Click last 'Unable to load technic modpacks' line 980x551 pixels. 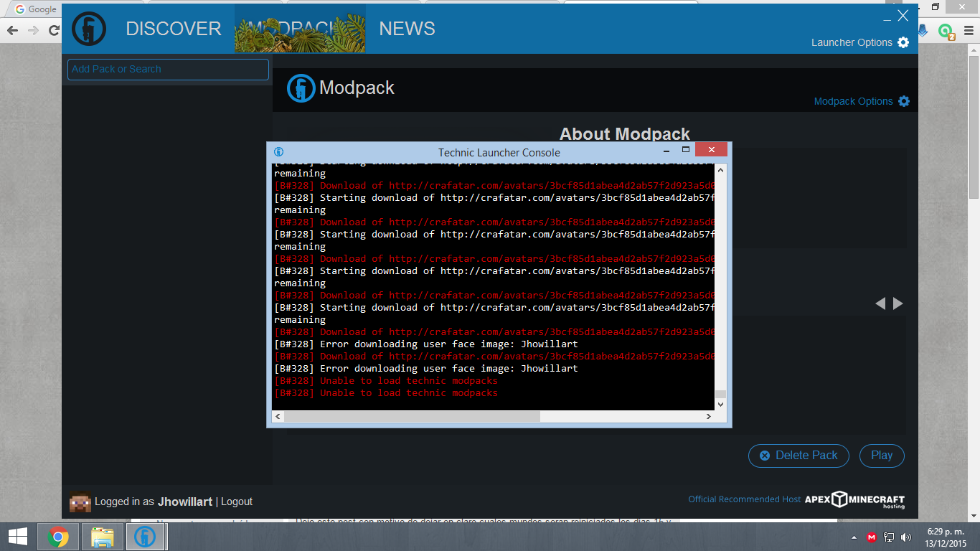[x=386, y=393]
